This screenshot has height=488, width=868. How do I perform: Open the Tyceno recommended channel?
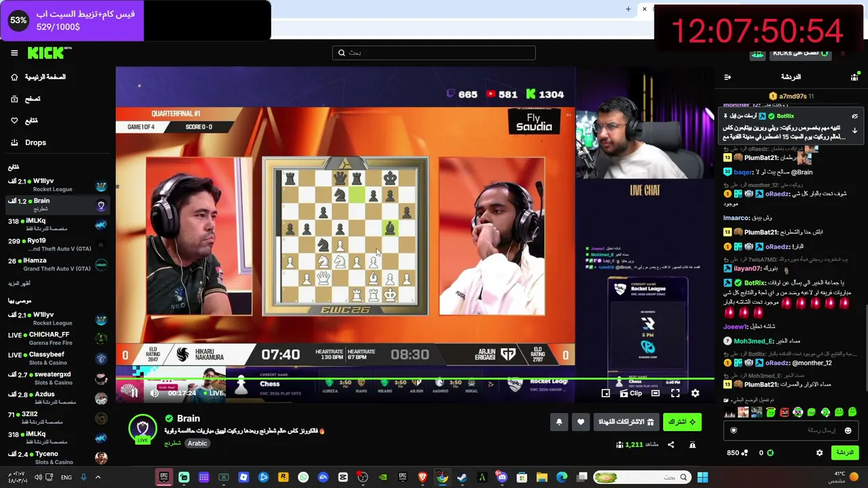[58, 457]
